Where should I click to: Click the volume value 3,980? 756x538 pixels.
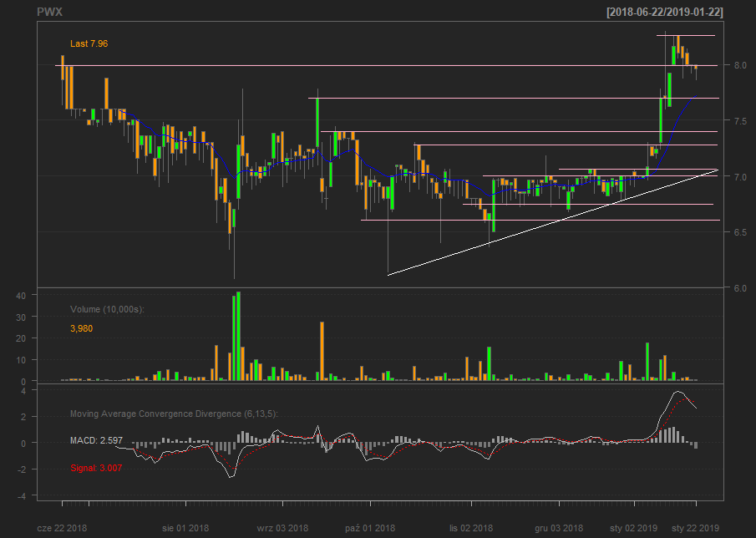81,328
